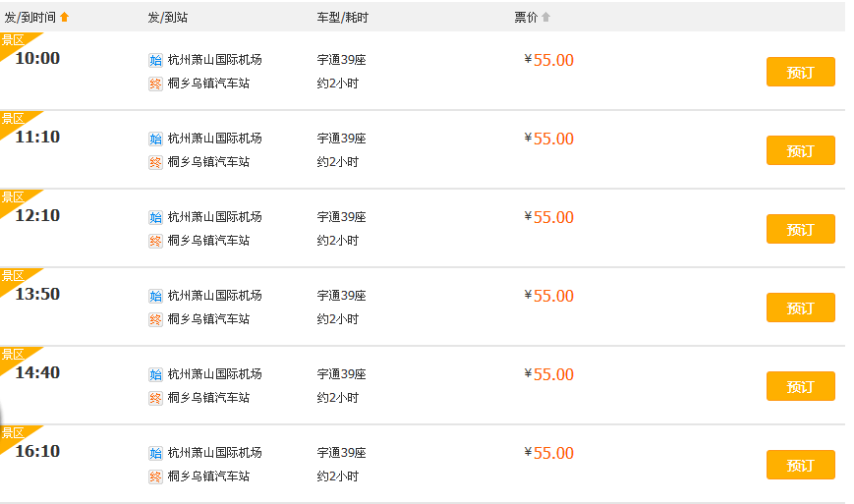Sort by 发/到时间 using the orange arrow
Viewport: 854px width, 504px height.
pyautogui.click(x=65, y=17)
